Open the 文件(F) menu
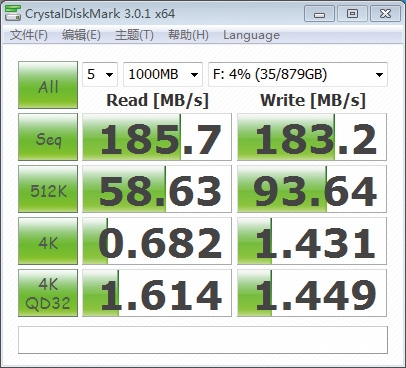Image resolution: width=406 pixels, height=368 pixels. (29, 35)
